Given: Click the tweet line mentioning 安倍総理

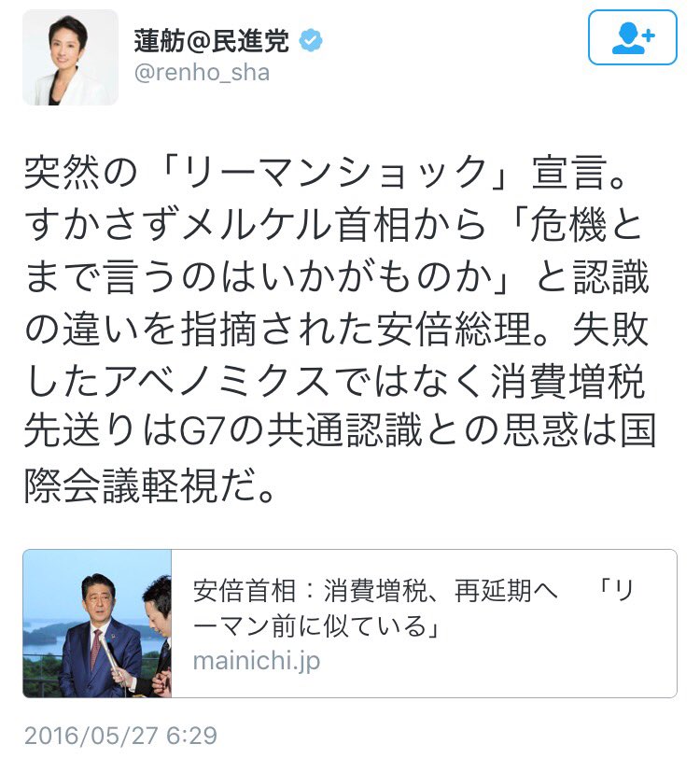Looking at the screenshot, I should [336, 330].
